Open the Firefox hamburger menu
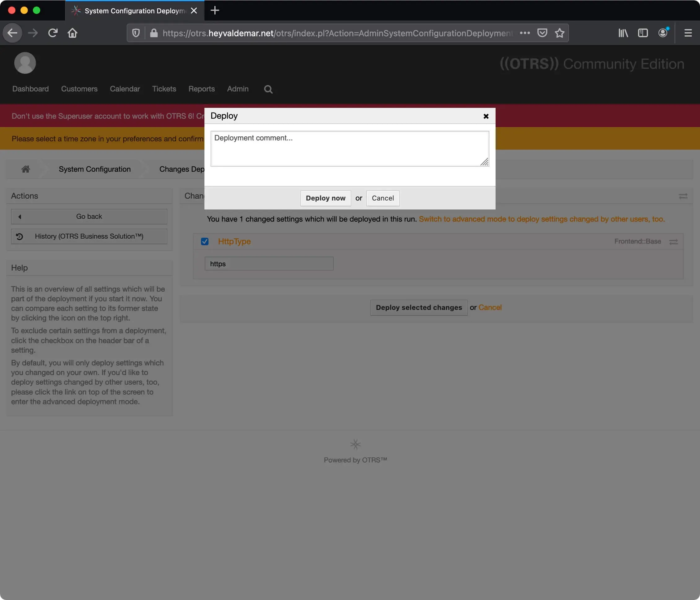The height and width of the screenshot is (600, 700). pyautogui.click(x=688, y=33)
